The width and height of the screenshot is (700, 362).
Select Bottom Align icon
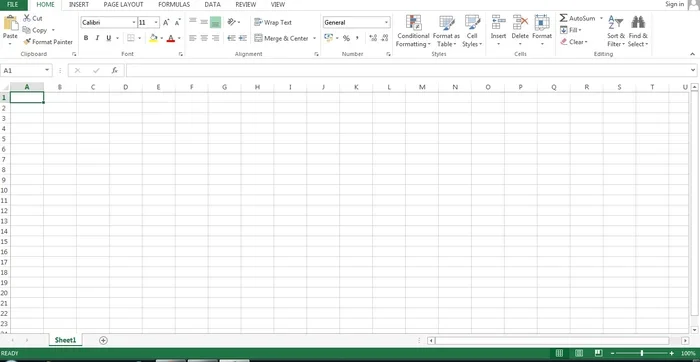point(216,22)
